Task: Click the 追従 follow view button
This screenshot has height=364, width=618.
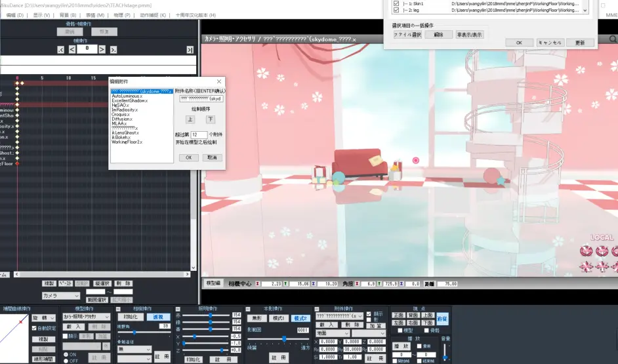Action: click(442, 319)
